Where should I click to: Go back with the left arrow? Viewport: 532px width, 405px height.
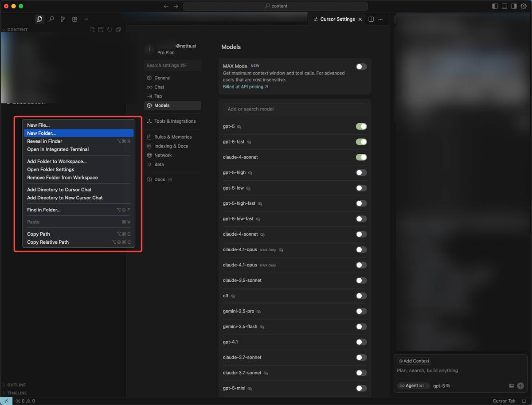pyautogui.click(x=166, y=6)
